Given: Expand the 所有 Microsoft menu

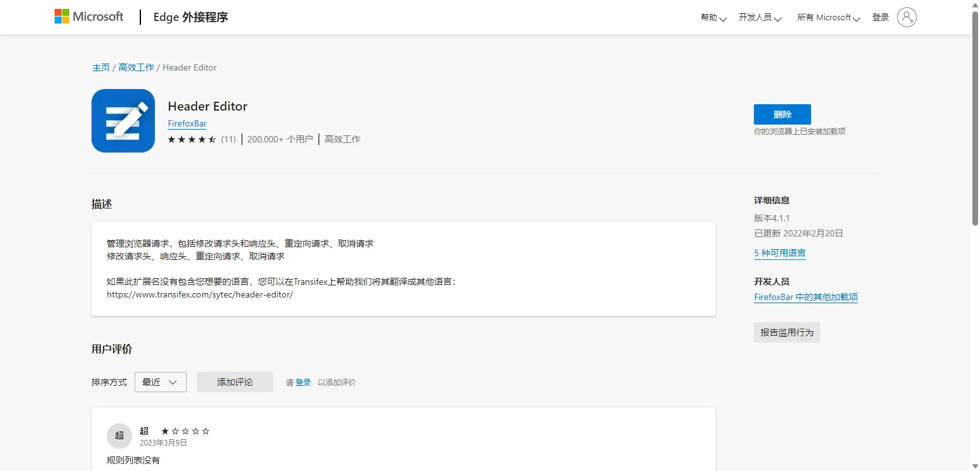Looking at the screenshot, I should 828,18.
